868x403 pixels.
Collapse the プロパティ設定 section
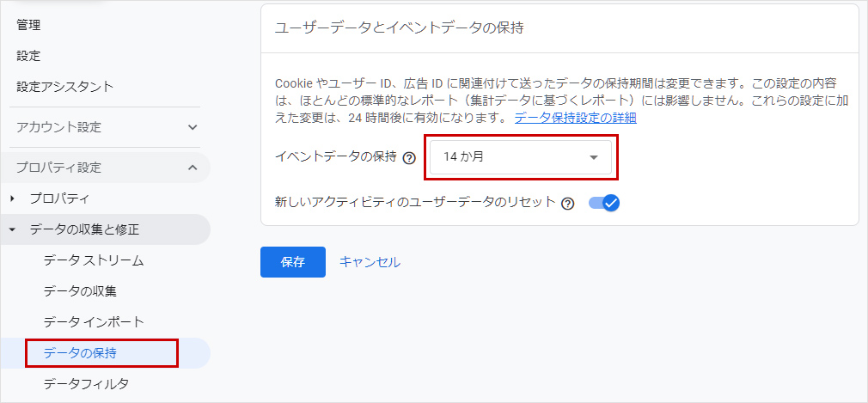coord(193,168)
